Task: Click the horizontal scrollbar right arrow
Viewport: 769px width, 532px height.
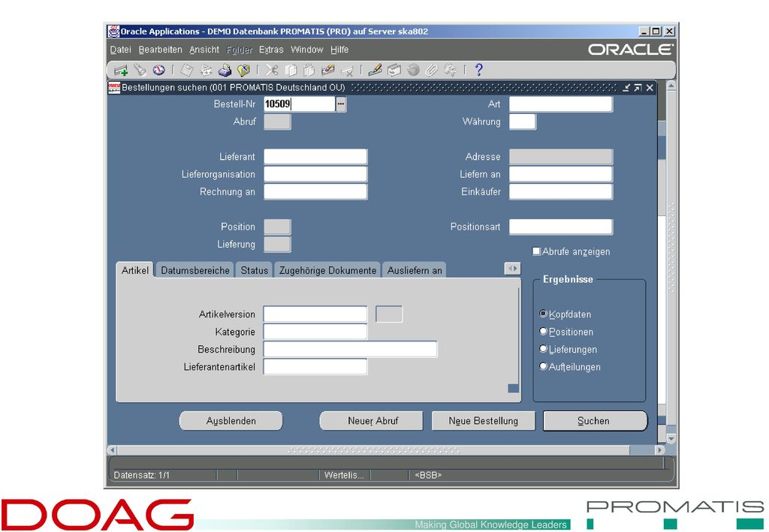Action: (659, 449)
